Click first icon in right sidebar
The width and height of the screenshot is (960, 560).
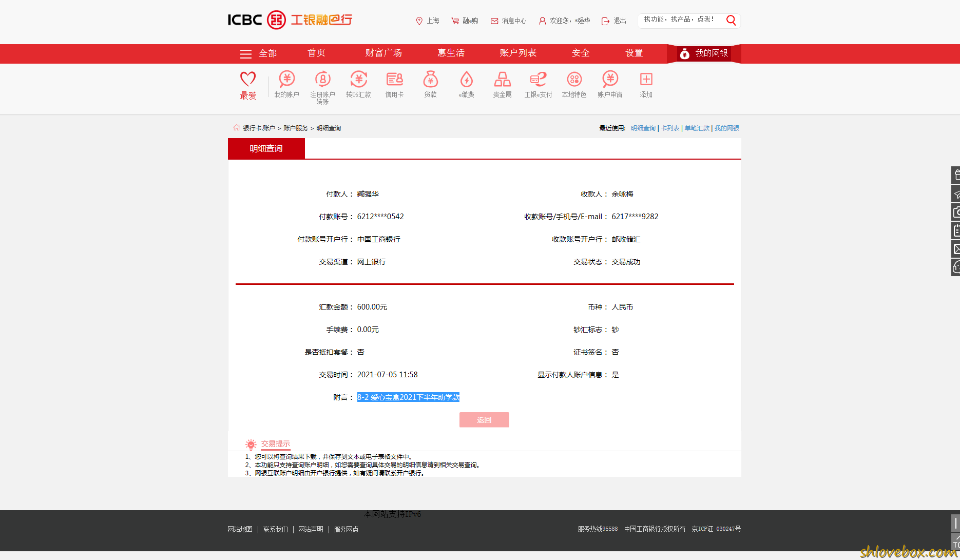[956, 175]
